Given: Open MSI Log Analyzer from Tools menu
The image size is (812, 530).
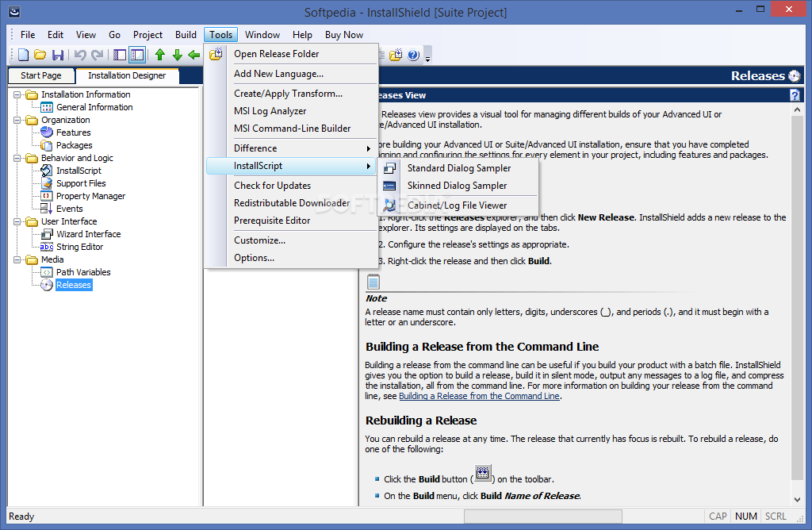Looking at the screenshot, I should 291,111.
